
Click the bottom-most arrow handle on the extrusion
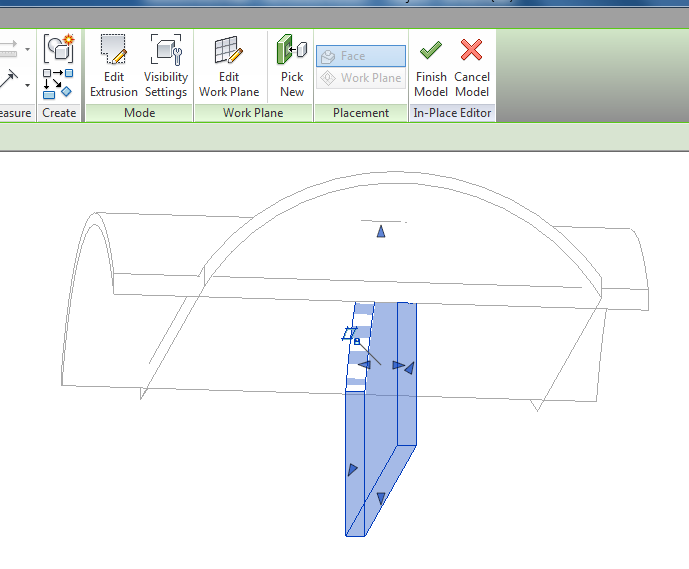(x=381, y=497)
